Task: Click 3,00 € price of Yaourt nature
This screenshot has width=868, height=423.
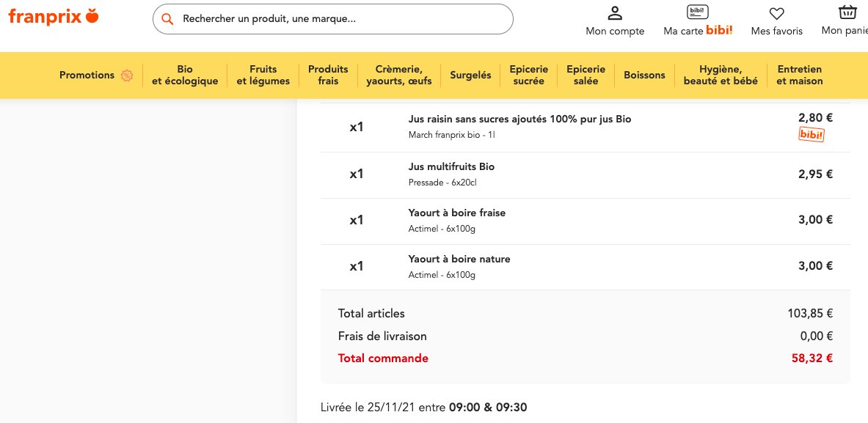Action: pos(815,266)
